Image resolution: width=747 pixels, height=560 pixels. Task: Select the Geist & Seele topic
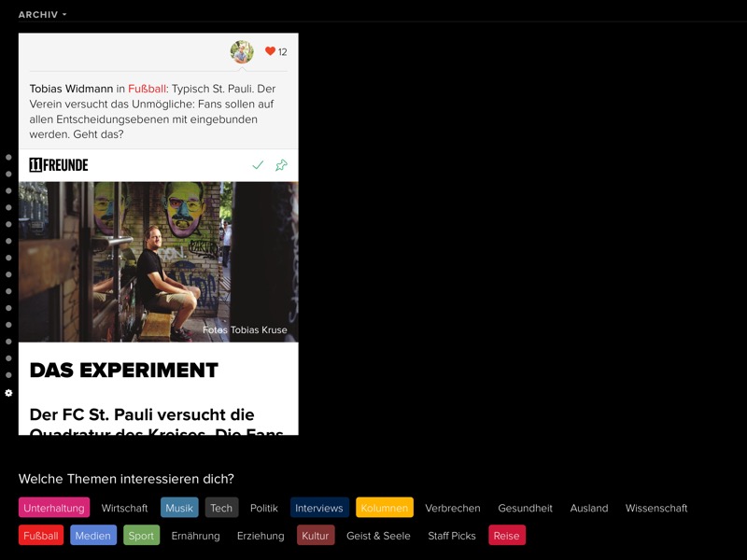378,536
